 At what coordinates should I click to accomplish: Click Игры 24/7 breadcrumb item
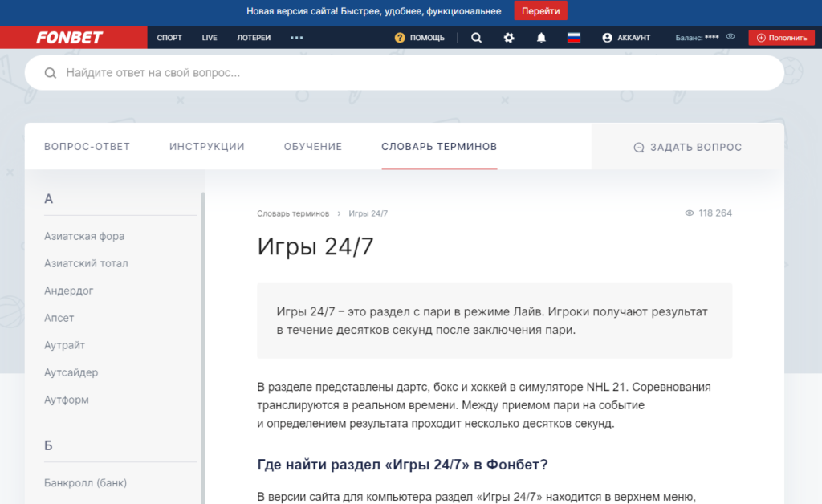[x=368, y=213]
